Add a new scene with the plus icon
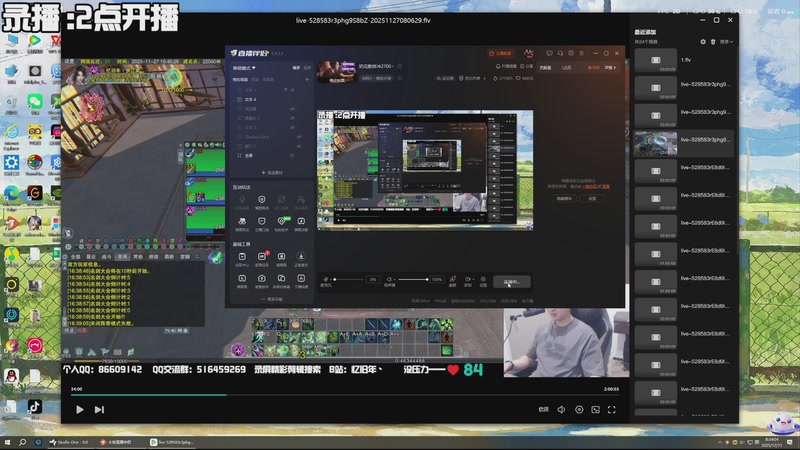800x450 pixels. pyautogui.click(x=307, y=80)
